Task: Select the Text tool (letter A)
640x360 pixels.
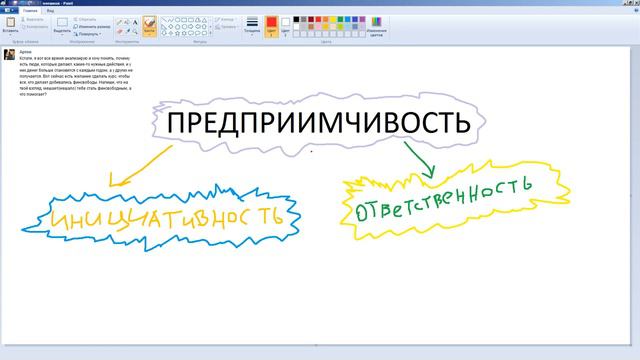Action: click(135, 22)
